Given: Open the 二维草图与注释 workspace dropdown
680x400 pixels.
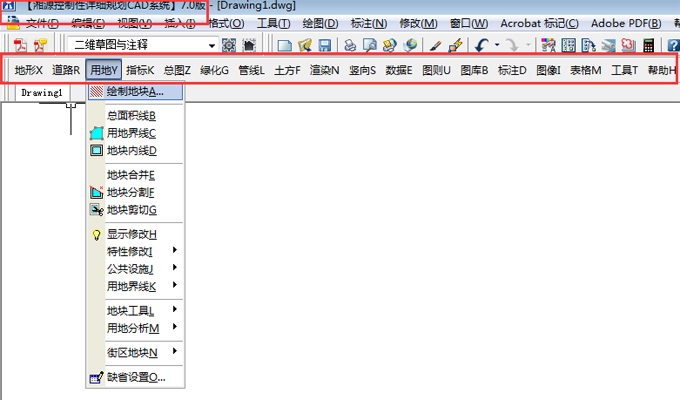Looking at the screenshot, I should coord(143,45).
